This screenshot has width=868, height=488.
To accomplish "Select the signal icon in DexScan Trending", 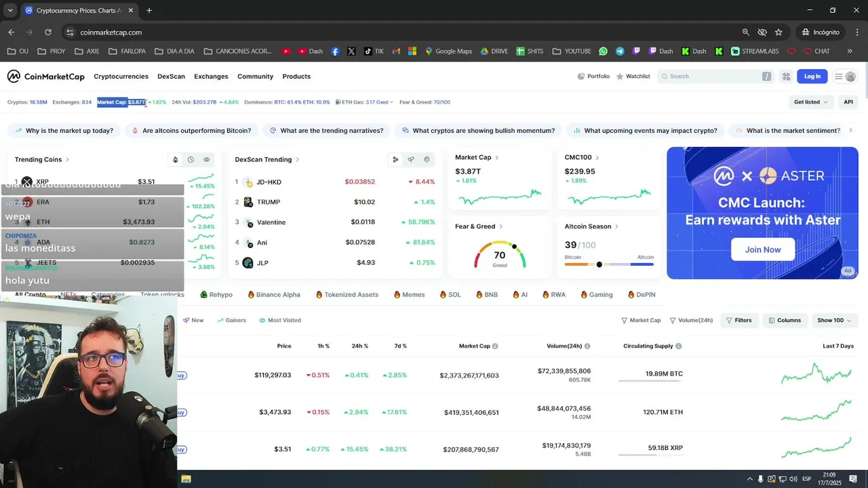I will tap(427, 160).
